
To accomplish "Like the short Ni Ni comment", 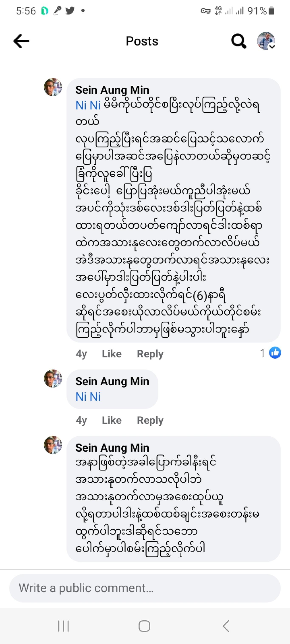I will point(112,420).
